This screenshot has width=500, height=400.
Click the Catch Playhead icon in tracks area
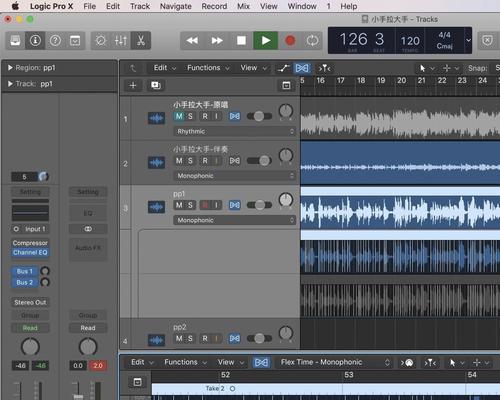pyautogui.click(x=324, y=68)
